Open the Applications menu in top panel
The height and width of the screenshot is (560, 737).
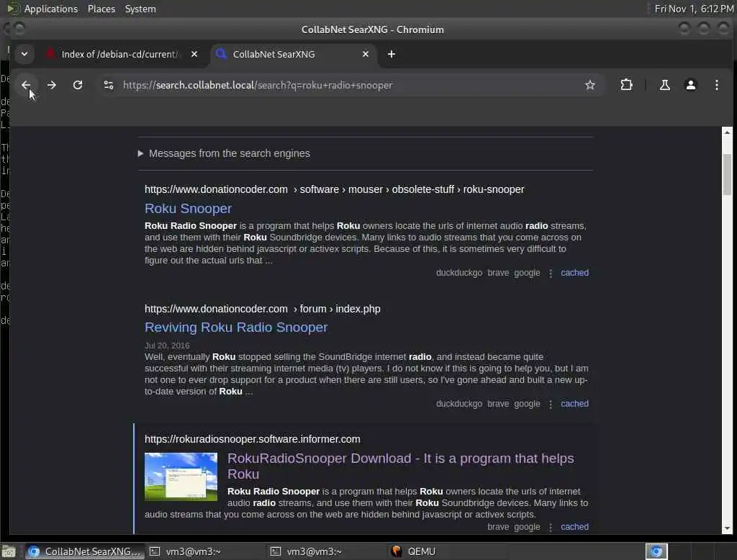coord(51,9)
